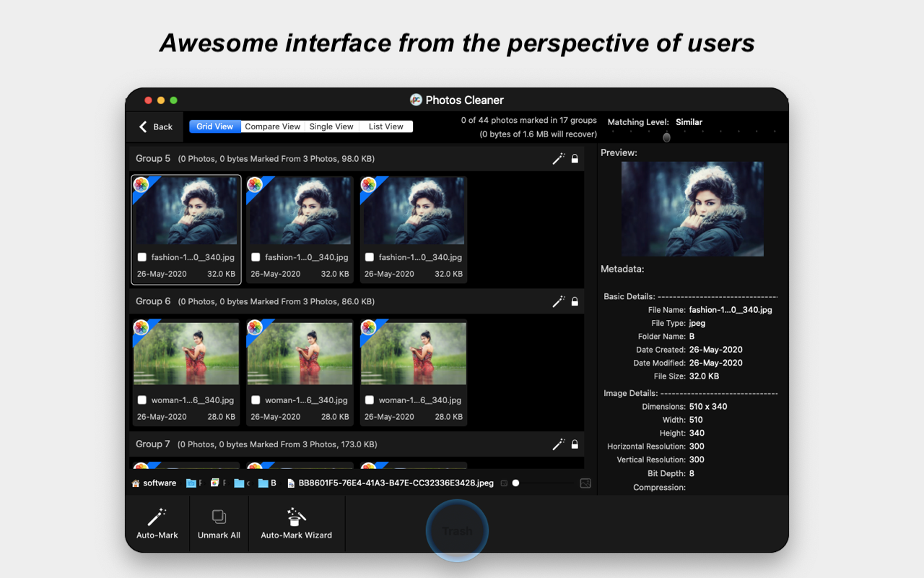
Task: Click the Group 7 header text
Action: [x=153, y=444]
